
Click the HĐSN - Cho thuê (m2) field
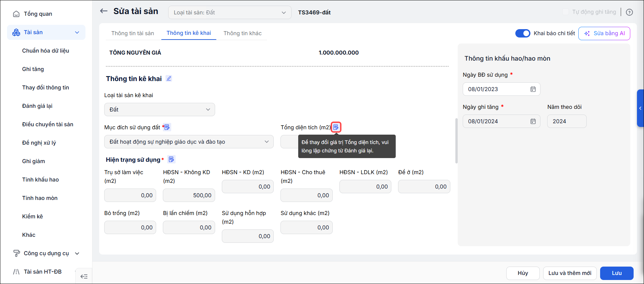[307, 195]
